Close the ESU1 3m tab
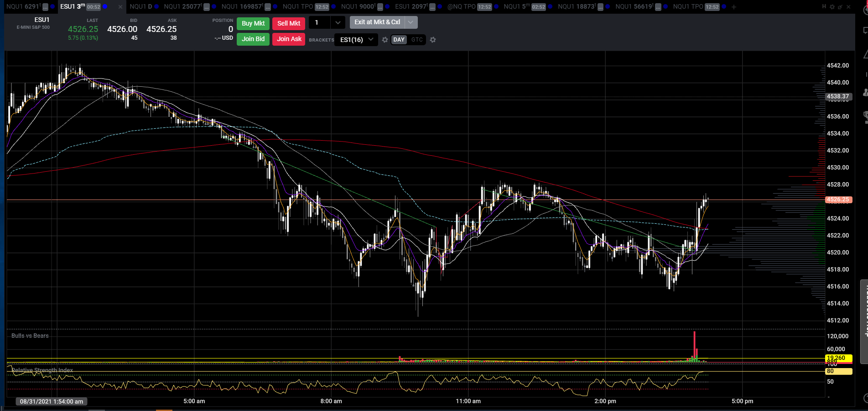This screenshot has width=868, height=411. click(x=120, y=7)
